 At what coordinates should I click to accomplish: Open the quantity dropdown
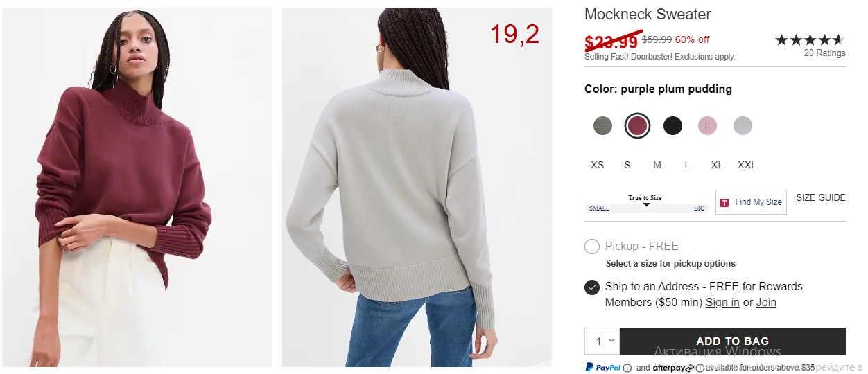pyautogui.click(x=602, y=341)
